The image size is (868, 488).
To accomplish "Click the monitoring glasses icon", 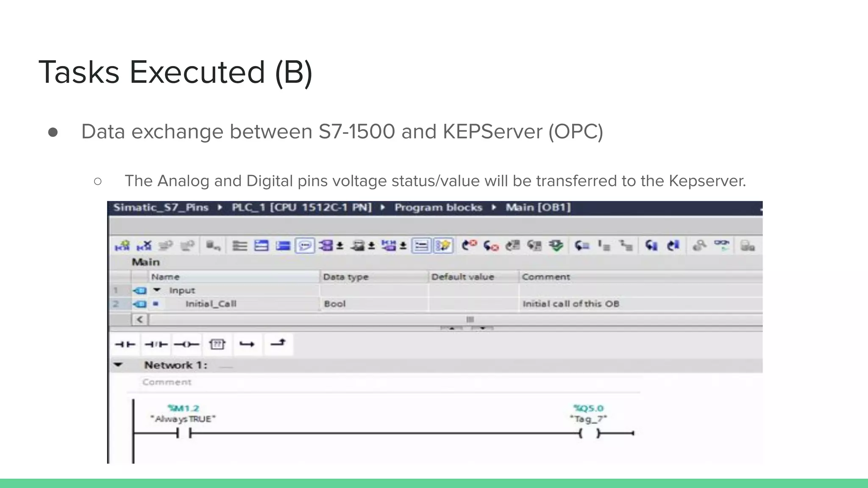I will tap(721, 245).
